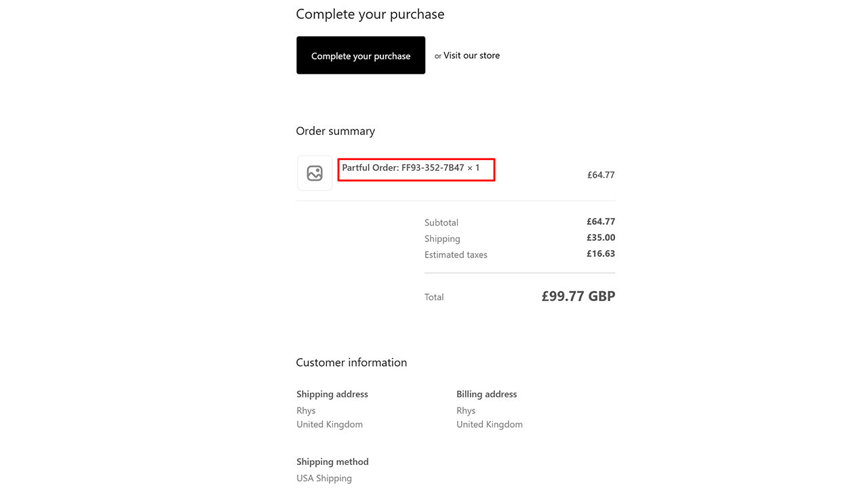Click the product image placeholder icon
The width and height of the screenshot is (868, 488).
point(315,174)
